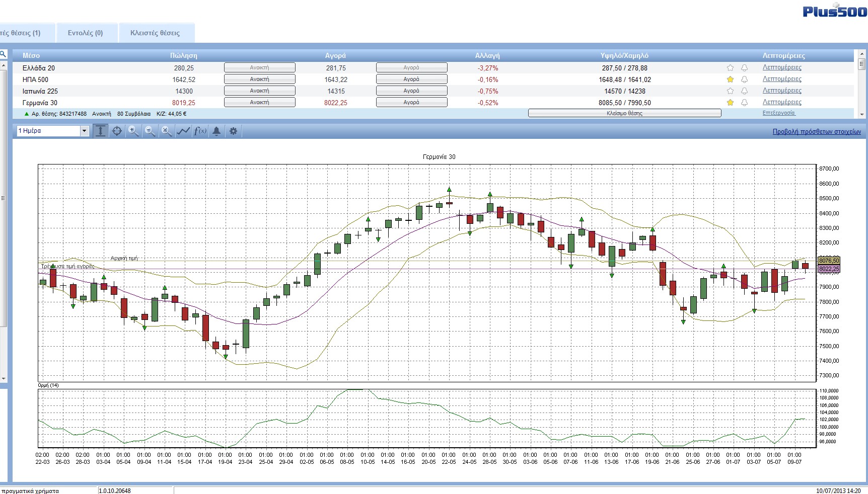Screen dimensions: 868x494
Task: Set alert bell for Ιαπωνία 225
Action: pyautogui.click(x=744, y=91)
